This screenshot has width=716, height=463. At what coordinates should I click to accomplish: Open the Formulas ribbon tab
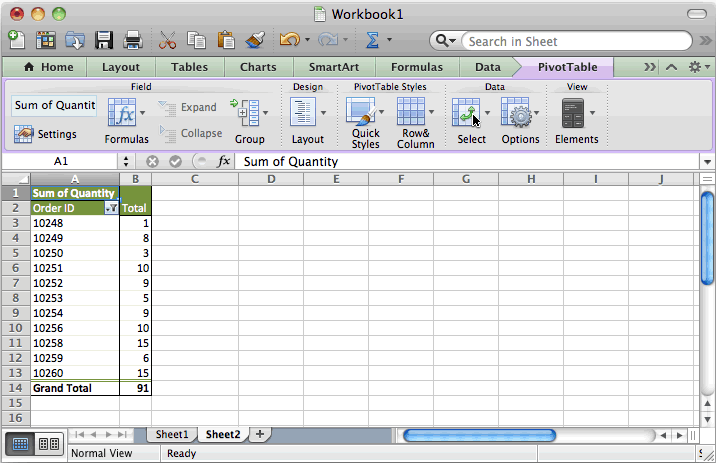click(x=417, y=67)
